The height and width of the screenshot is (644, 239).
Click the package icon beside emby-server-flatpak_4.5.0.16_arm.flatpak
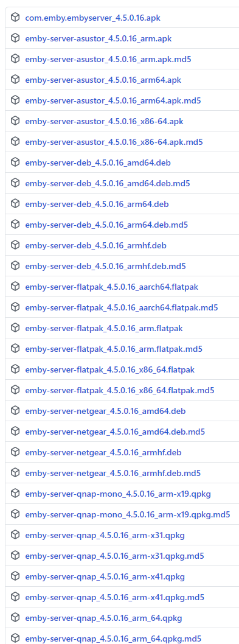click(x=15, y=328)
